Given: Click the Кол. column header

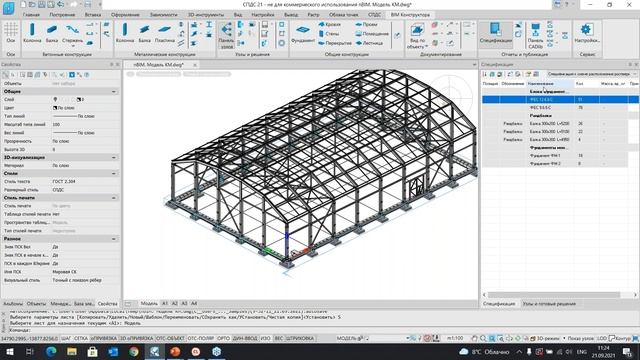Looking at the screenshot, I should tap(586, 84).
